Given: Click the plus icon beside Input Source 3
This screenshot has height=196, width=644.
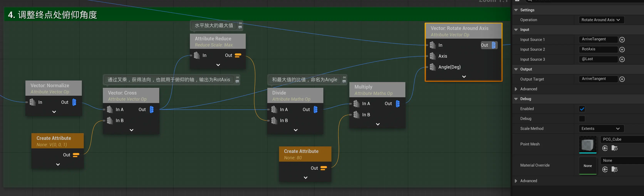Looking at the screenshot, I should click(x=622, y=59).
